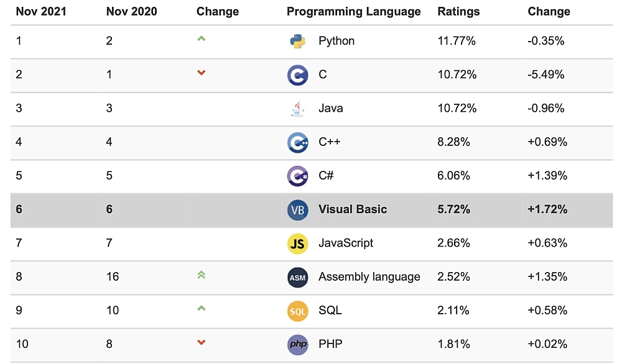Click the Java coffee cup icon
This screenshot has height=364, width=622.
(297, 109)
